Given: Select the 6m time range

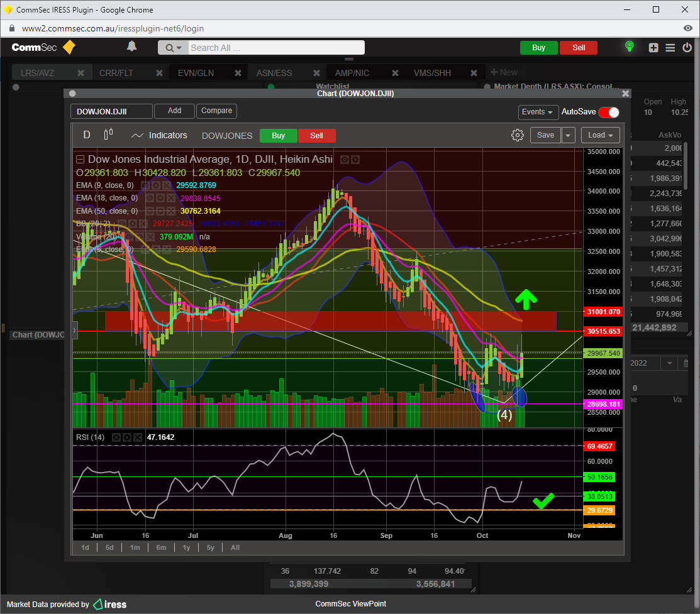Looking at the screenshot, I should pyautogui.click(x=161, y=547).
